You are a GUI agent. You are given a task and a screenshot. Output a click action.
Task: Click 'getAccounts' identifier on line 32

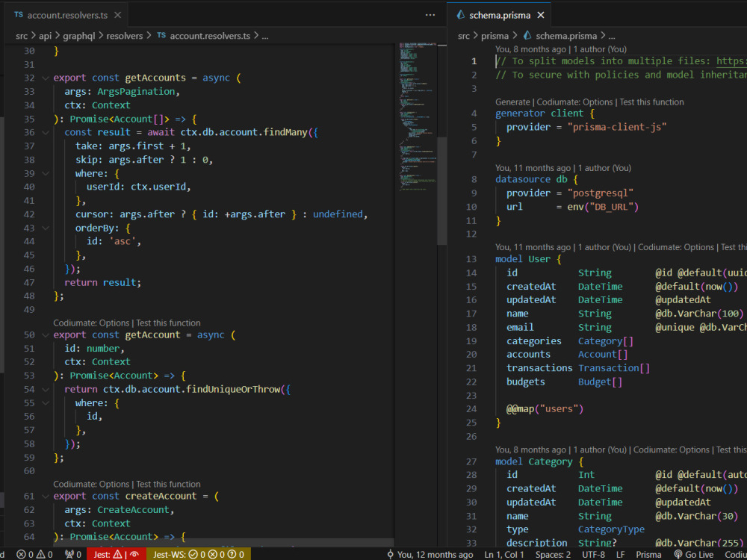pos(155,78)
